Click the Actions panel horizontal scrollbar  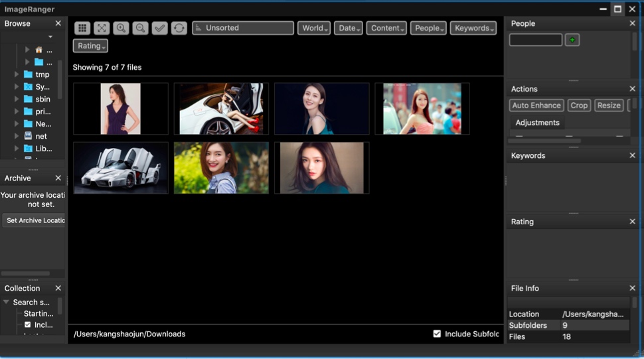[x=544, y=141]
